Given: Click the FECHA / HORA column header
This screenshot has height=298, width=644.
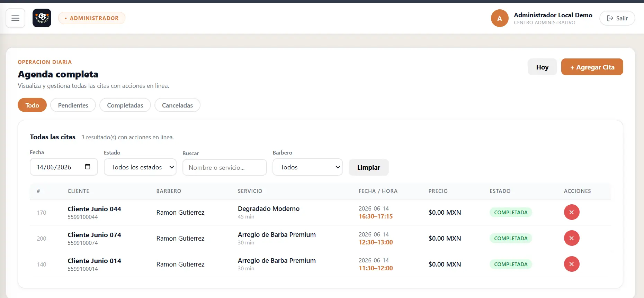Looking at the screenshot, I should click(378, 191).
